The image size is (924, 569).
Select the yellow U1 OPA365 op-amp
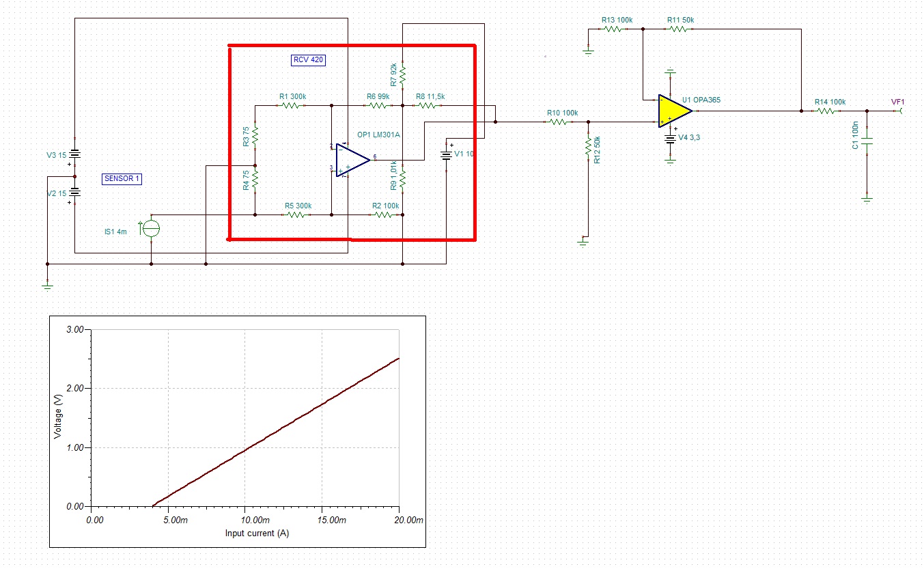pyautogui.click(x=675, y=109)
